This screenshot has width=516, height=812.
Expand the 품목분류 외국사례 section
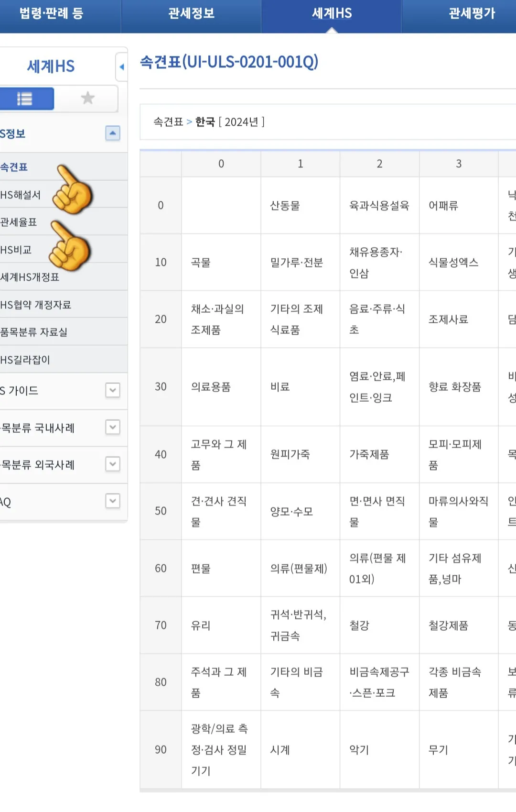click(113, 465)
